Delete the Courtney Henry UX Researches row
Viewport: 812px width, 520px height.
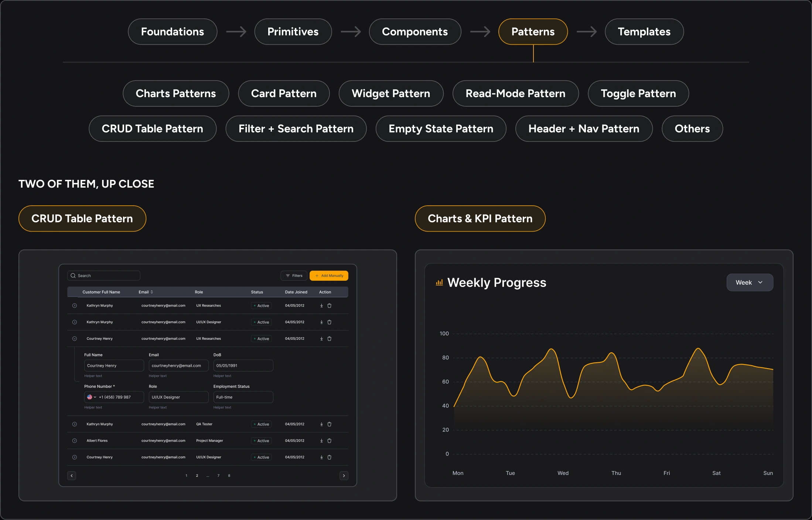click(330, 339)
